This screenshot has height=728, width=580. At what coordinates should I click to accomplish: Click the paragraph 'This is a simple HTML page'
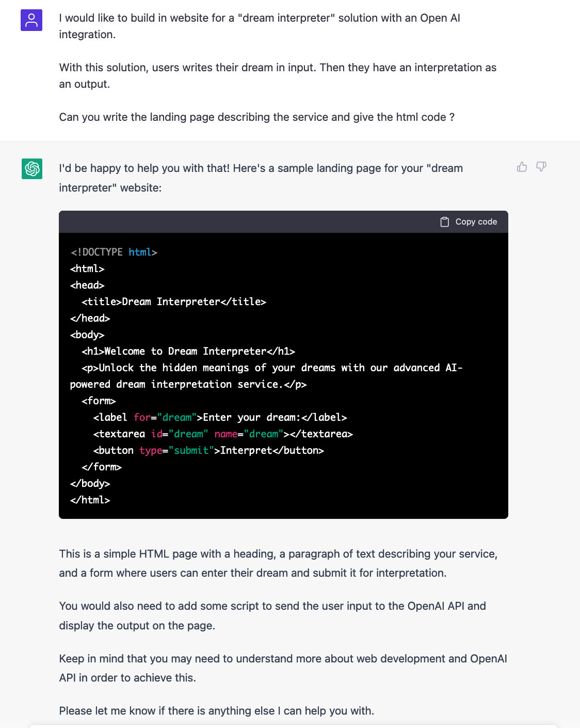pyautogui.click(x=278, y=563)
